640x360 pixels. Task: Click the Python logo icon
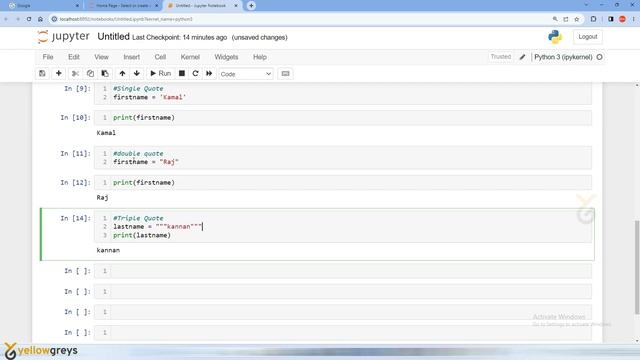coord(555,37)
